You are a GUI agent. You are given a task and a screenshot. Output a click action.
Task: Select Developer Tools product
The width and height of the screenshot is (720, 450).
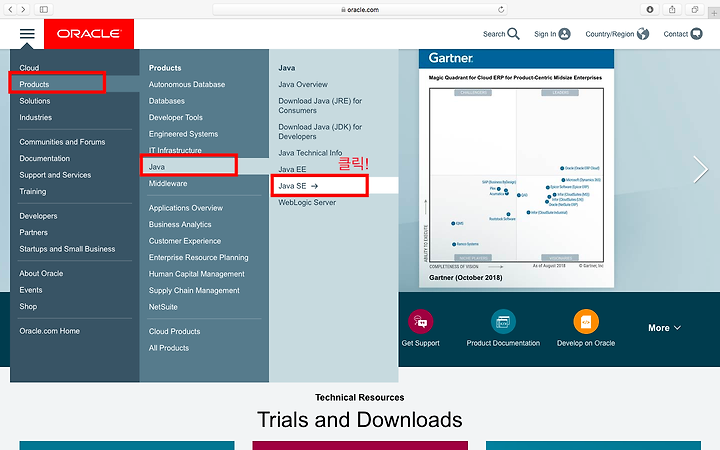pos(175,118)
